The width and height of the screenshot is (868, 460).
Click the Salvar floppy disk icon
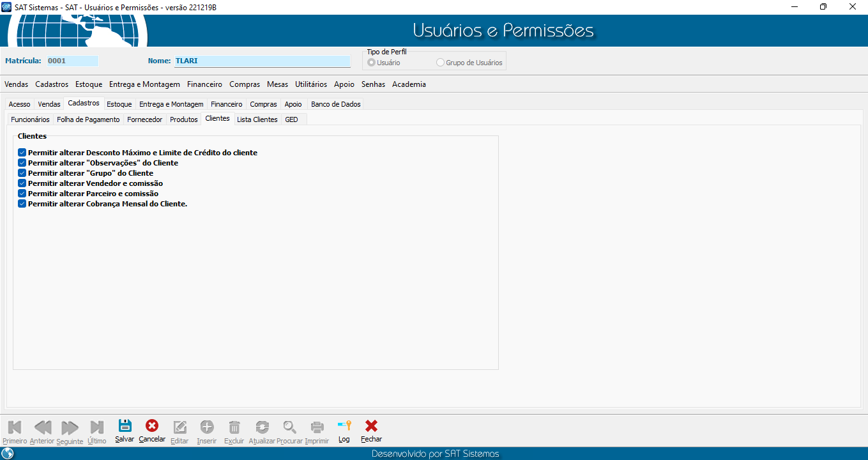coord(125,427)
